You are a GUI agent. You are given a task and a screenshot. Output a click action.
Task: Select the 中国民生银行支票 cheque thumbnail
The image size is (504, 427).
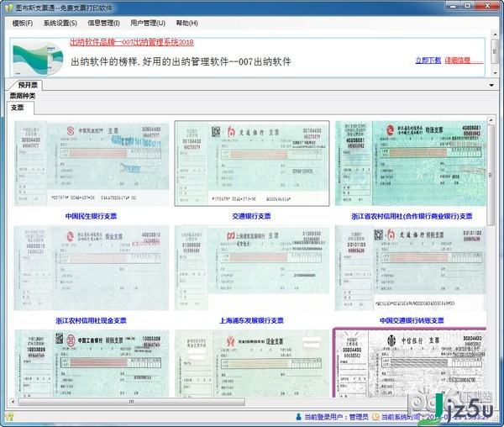pyautogui.click(x=92, y=163)
